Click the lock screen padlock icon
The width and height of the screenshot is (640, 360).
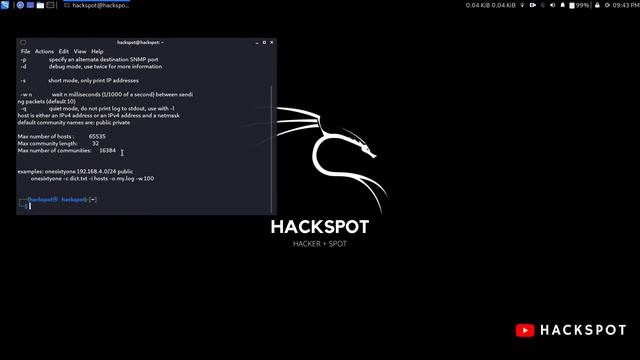(x=597, y=5)
